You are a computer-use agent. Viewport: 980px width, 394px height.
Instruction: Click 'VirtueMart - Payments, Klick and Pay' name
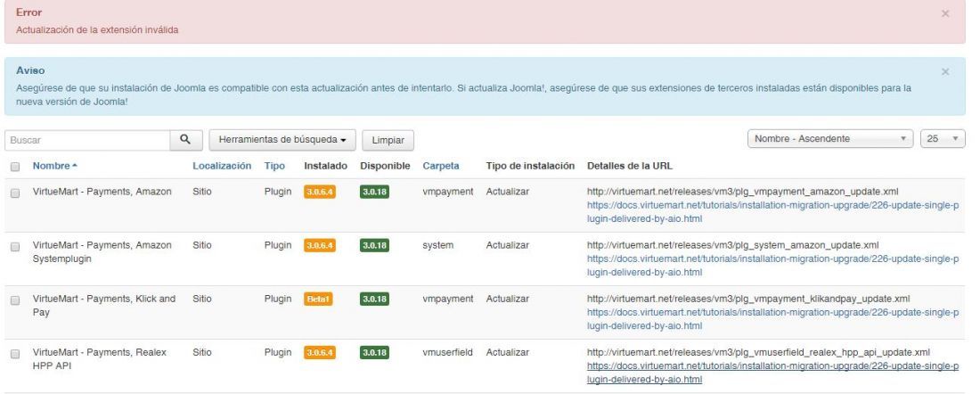103,305
